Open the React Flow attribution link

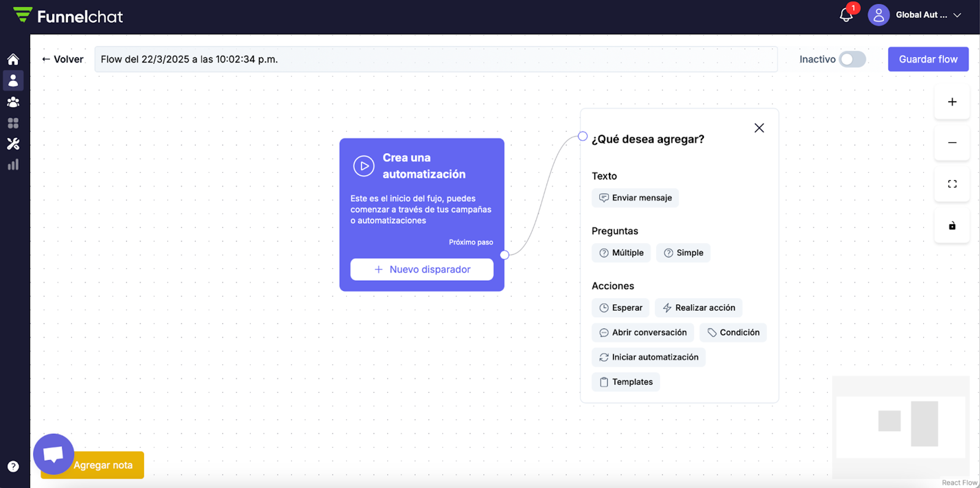[959, 483]
